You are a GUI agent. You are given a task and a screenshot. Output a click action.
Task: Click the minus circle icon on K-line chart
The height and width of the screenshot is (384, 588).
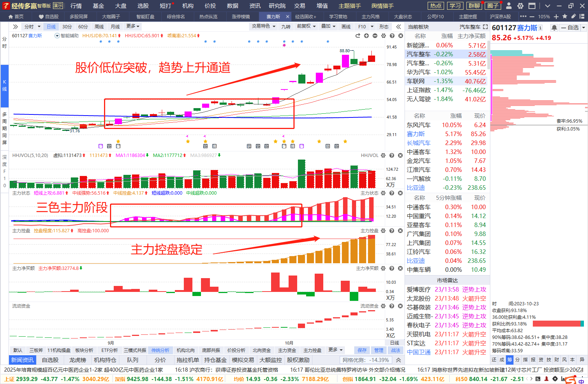[375, 36]
